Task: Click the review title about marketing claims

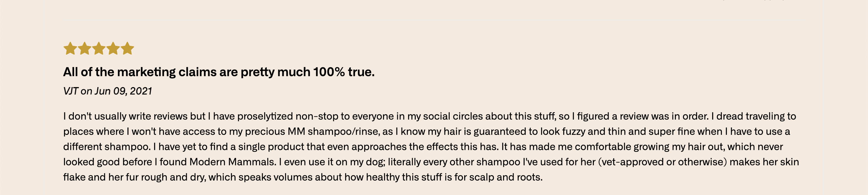Action: pos(219,72)
